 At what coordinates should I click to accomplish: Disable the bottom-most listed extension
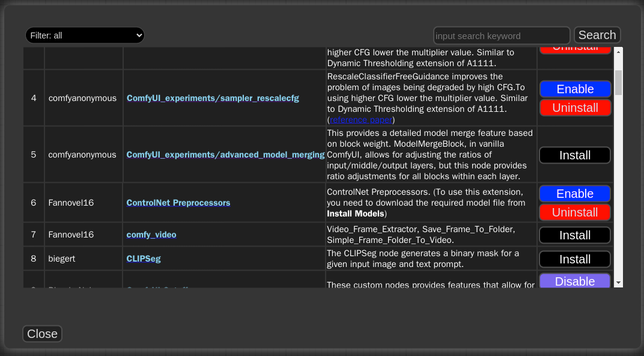[574, 281]
